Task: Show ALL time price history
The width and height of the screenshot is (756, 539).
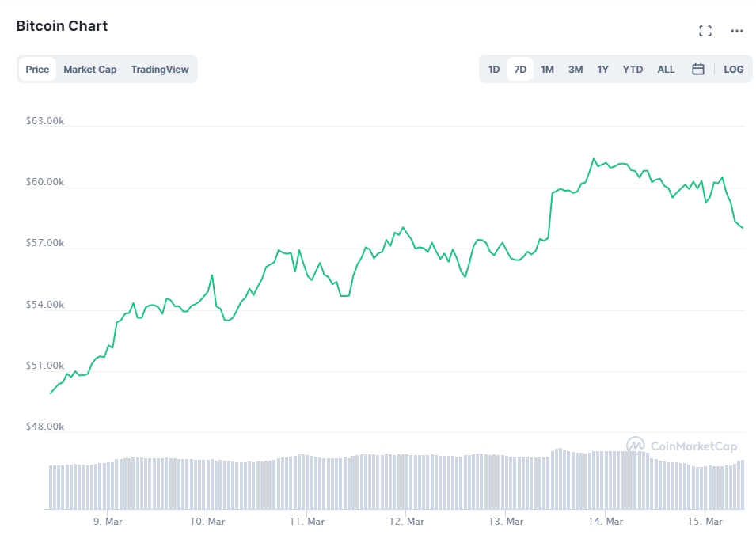Action: click(666, 69)
